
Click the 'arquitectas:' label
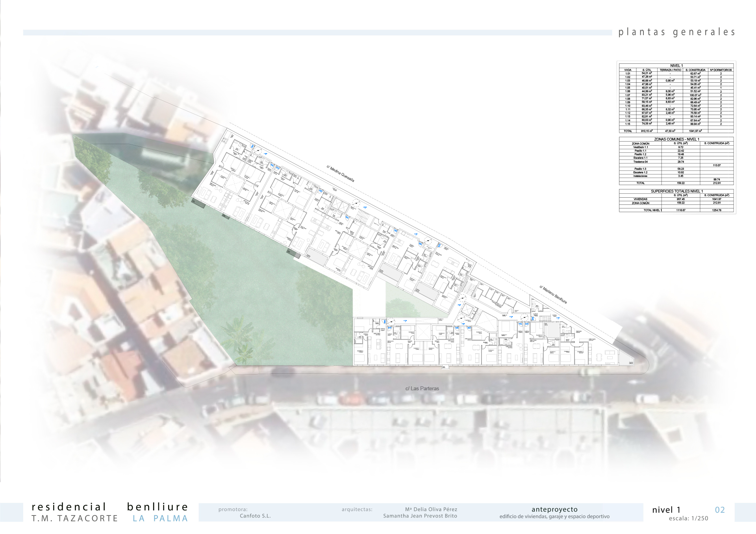click(357, 510)
